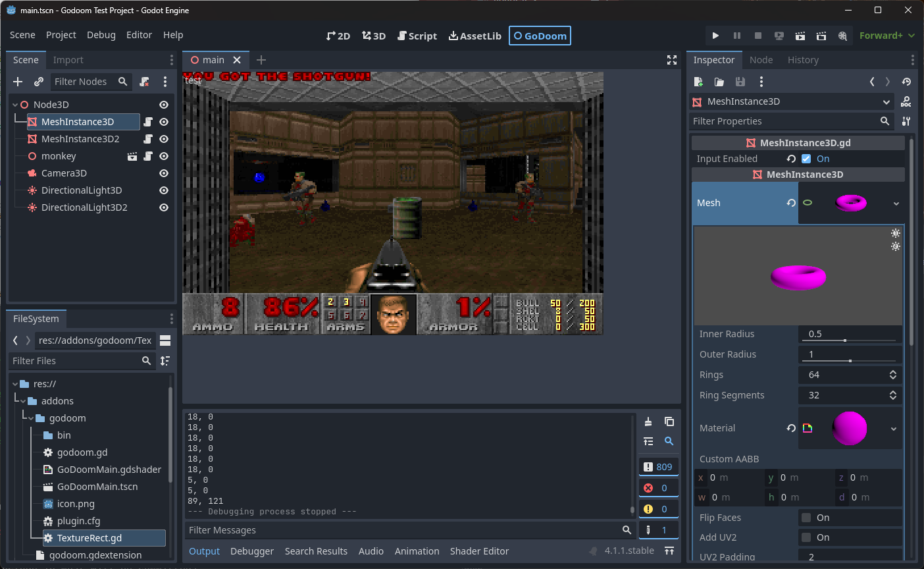This screenshot has height=569, width=924.
Task: Pause the running project
Action: (x=737, y=36)
